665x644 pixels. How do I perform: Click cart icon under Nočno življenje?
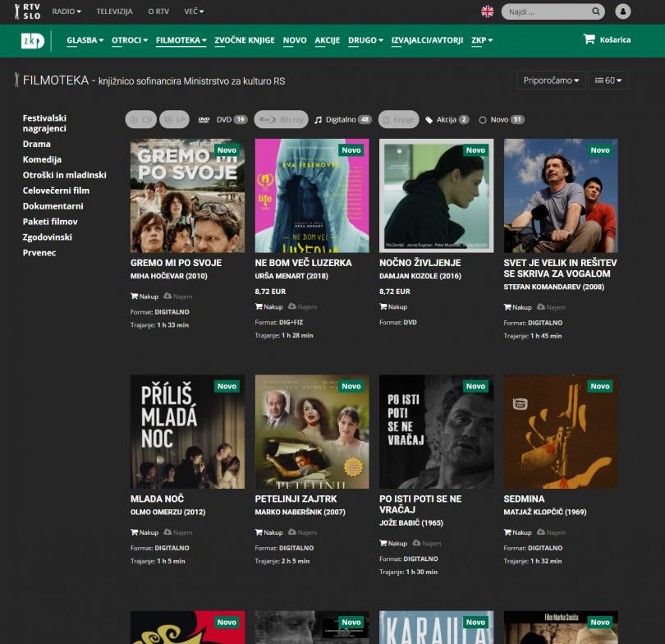pyautogui.click(x=383, y=306)
